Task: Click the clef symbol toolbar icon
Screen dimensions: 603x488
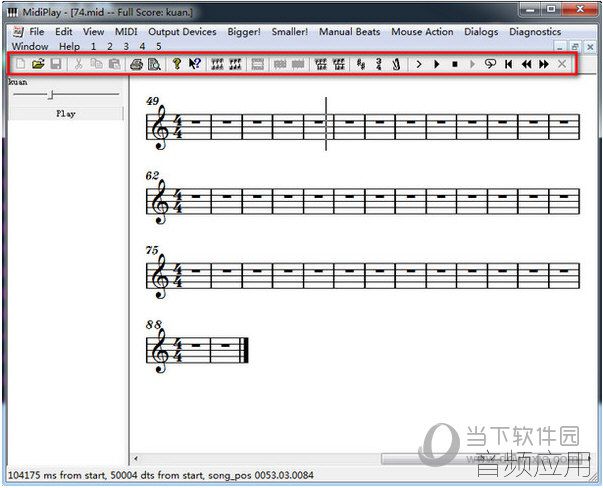Action: click(x=396, y=64)
